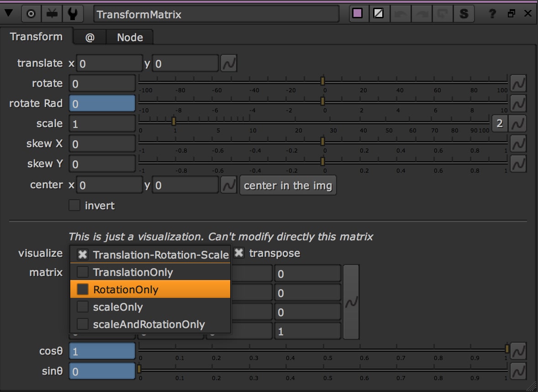Click the round center-node icon in the header
Screen dimensions: 538x392
point(31,13)
